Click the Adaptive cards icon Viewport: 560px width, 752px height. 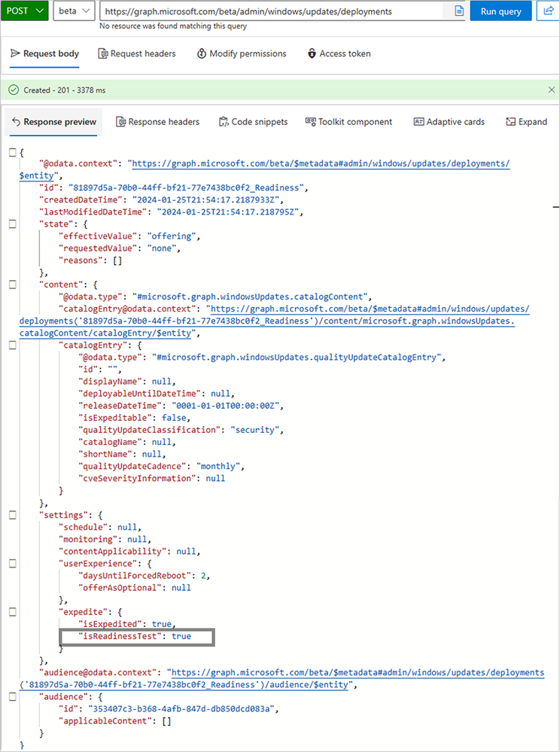coord(418,122)
